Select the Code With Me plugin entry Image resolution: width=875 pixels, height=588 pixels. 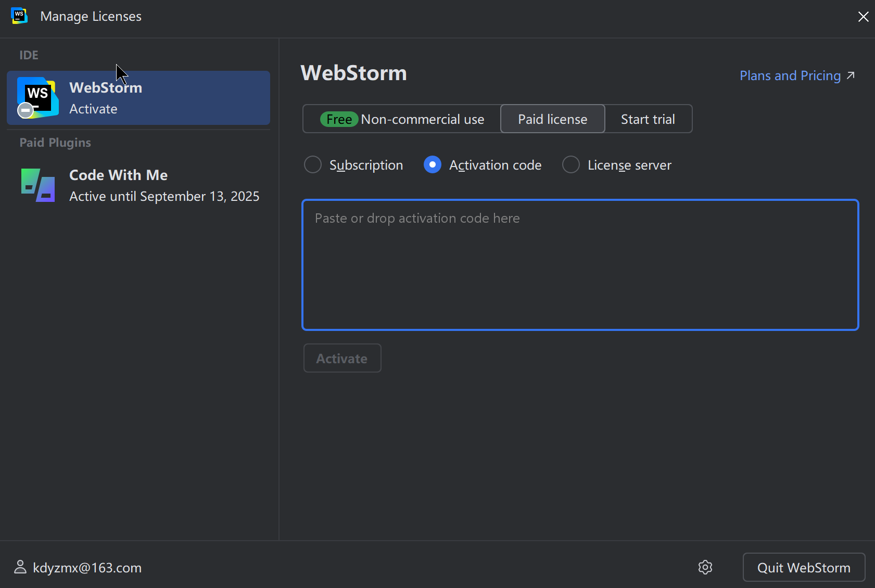138,185
